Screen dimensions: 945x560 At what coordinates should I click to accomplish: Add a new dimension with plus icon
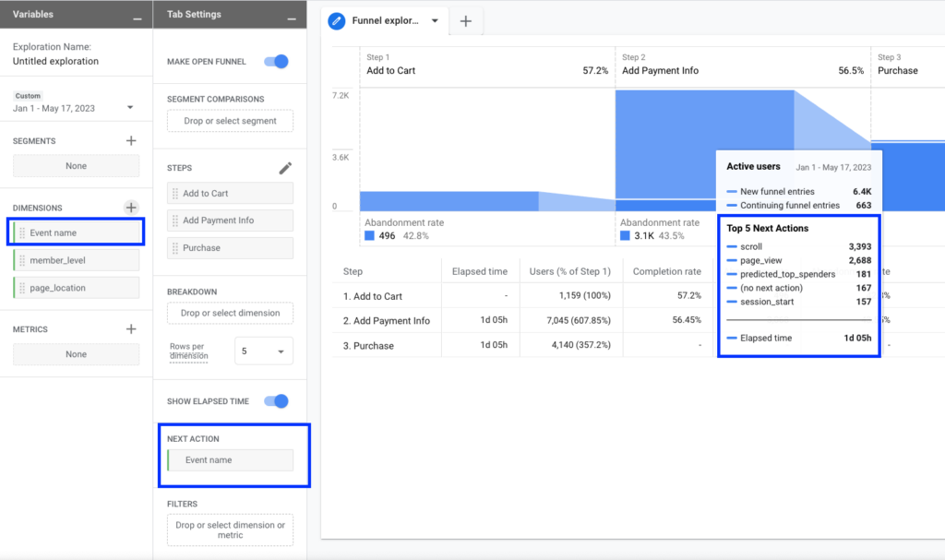tap(131, 208)
